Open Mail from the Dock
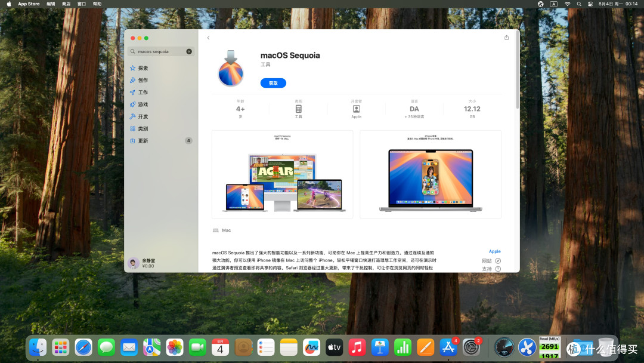644x363 pixels. [129, 347]
